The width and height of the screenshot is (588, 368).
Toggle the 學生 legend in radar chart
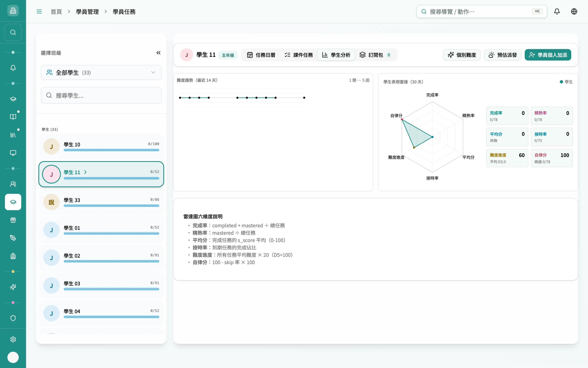(566, 82)
